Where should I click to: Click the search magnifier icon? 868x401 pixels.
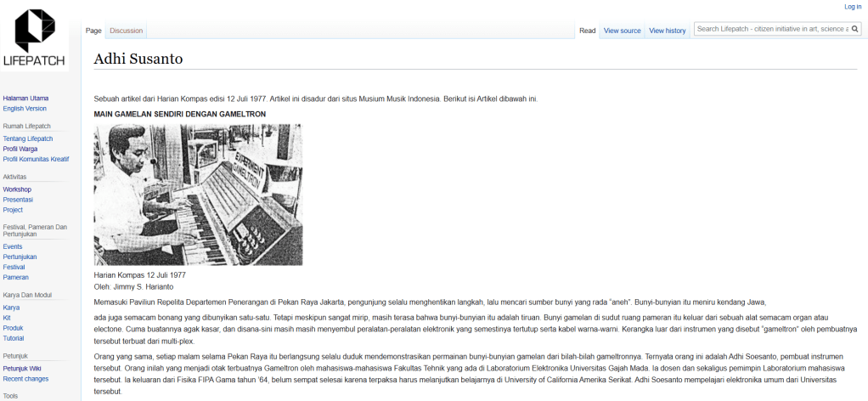tap(855, 29)
